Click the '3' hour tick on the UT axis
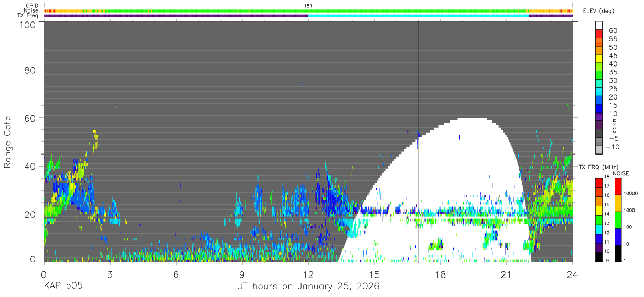Image resolution: width=644 pixels, height=297 pixels. coord(110,274)
